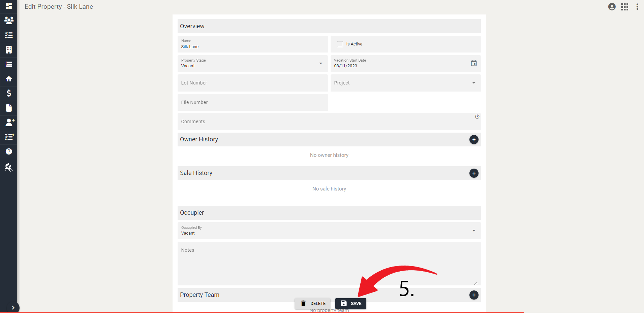Select the Finances dollar icon
644x313 pixels.
[9, 94]
